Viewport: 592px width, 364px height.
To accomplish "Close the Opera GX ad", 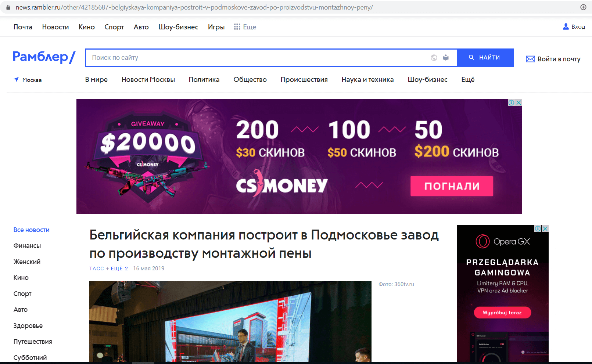I will (x=545, y=228).
